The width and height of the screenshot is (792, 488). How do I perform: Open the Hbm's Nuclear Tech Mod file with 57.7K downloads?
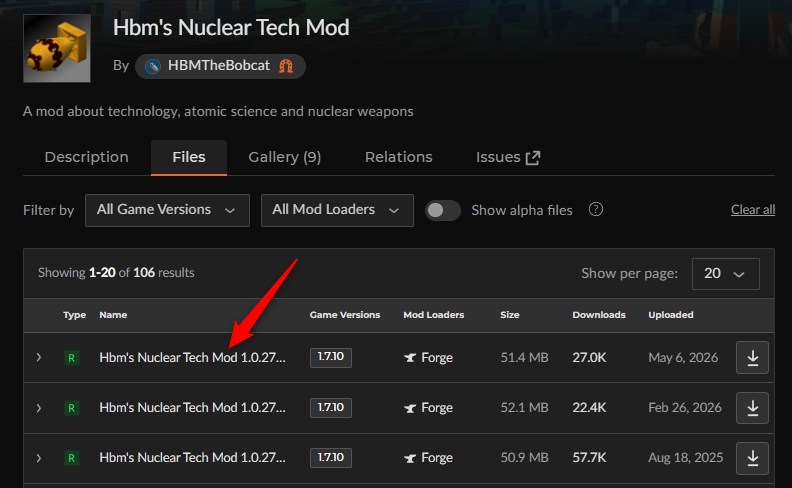pyautogui.click(x=192, y=458)
